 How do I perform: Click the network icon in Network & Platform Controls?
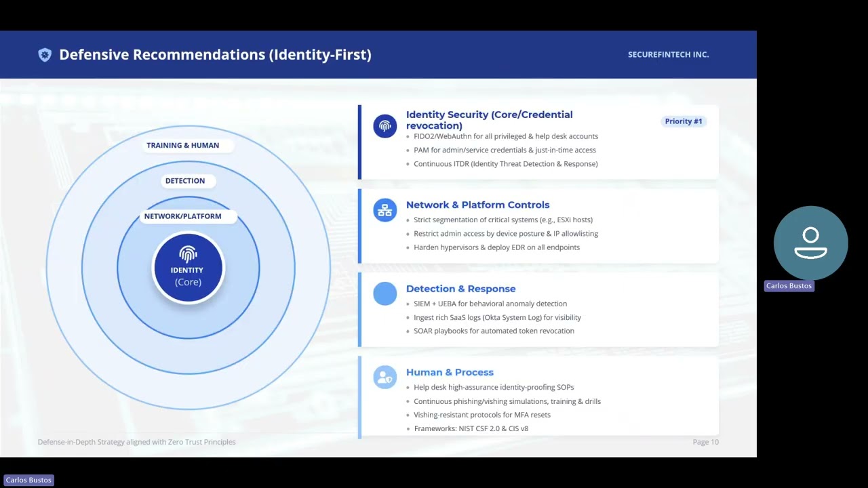coord(384,210)
